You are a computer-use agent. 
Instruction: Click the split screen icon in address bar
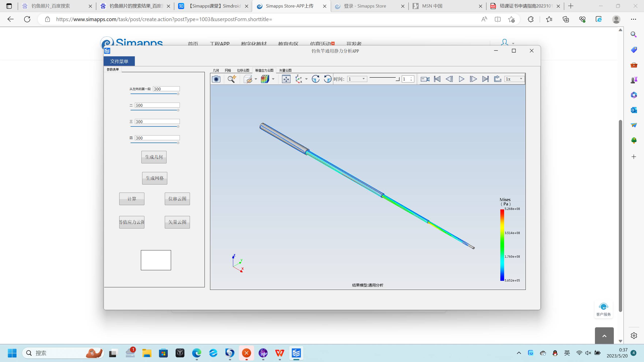pyautogui.click(x=498, y=19)
